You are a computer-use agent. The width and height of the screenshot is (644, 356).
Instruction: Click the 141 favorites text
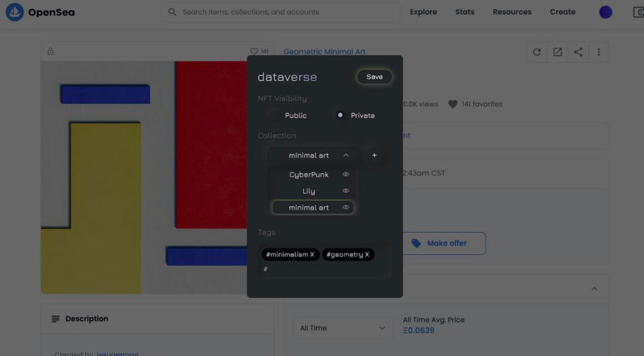482,105
